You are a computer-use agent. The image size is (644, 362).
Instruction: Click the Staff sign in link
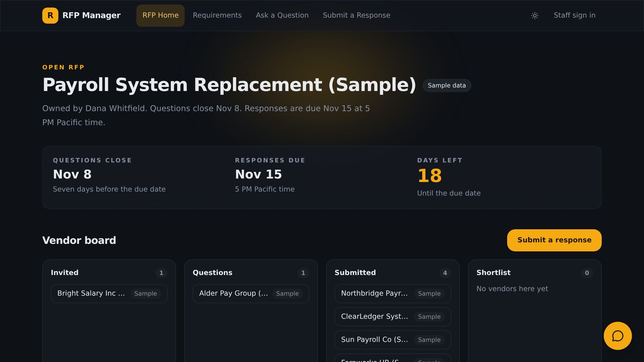[x=575, y=15]
